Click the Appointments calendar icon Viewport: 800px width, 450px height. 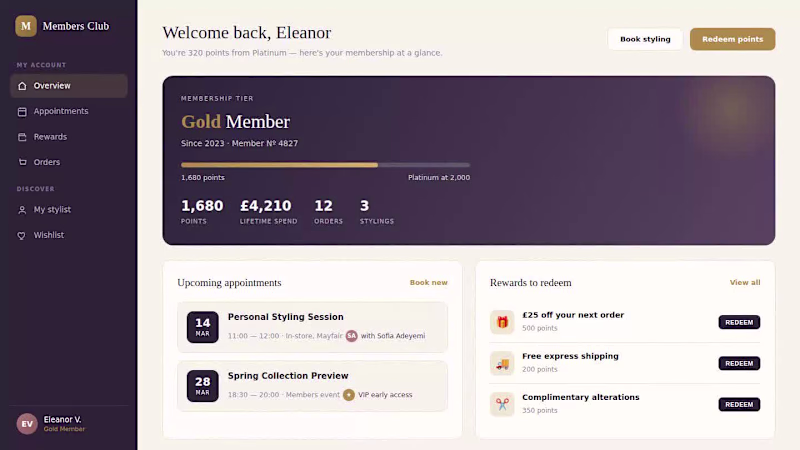click(22, 112)
